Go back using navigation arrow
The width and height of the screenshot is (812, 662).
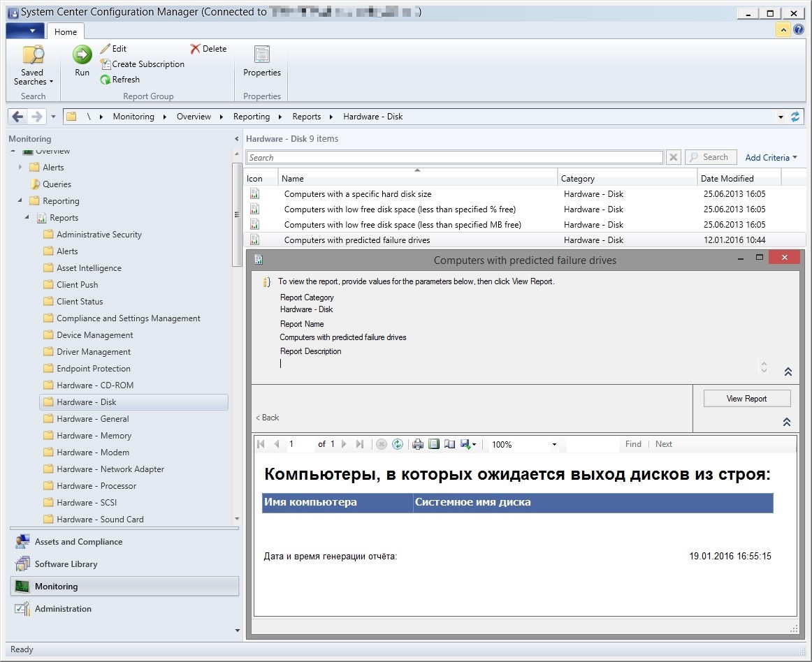(x=17, y=117)
